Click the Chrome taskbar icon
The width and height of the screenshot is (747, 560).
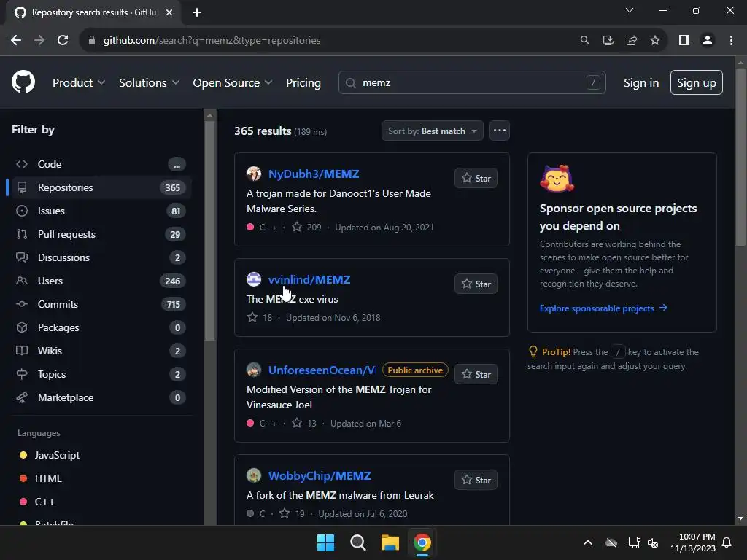pos(422,542)
